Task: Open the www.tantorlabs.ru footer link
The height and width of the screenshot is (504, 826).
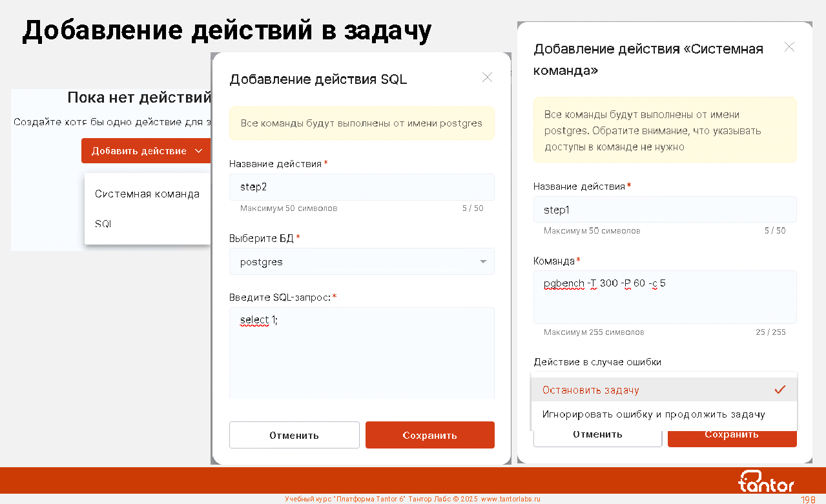Action: click(x=510, y=499)
